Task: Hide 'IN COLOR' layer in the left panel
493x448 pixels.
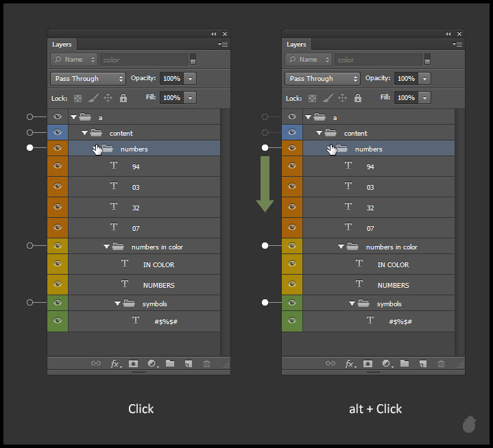Action: click(58, 264)
